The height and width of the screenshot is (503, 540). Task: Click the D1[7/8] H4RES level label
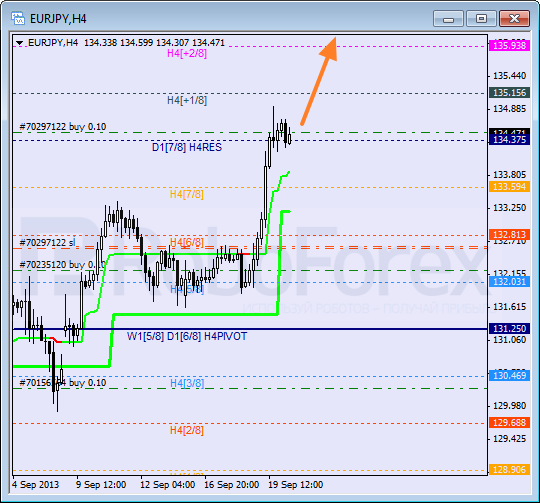[187, 147]
